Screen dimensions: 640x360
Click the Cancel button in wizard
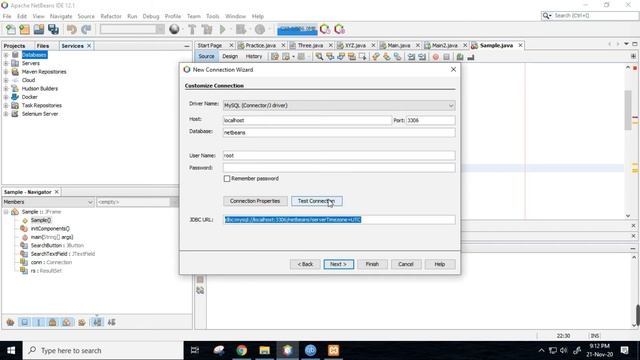coord(406,264)
